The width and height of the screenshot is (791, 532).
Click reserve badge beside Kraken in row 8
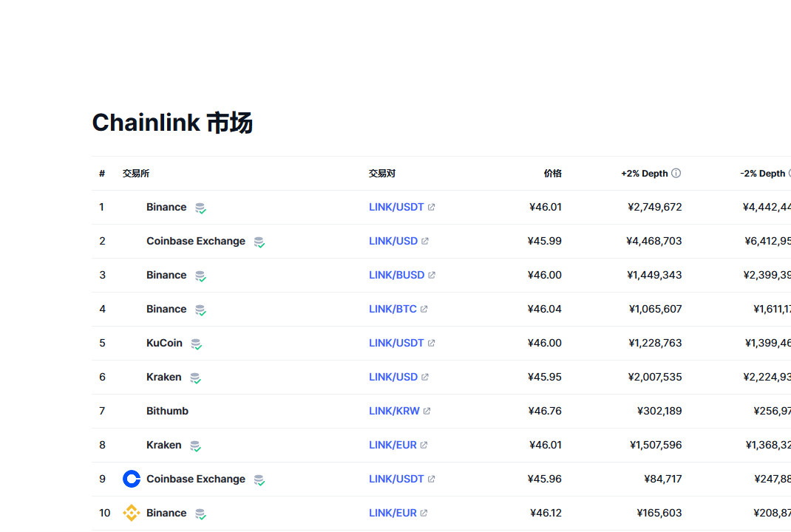point(195,446)
